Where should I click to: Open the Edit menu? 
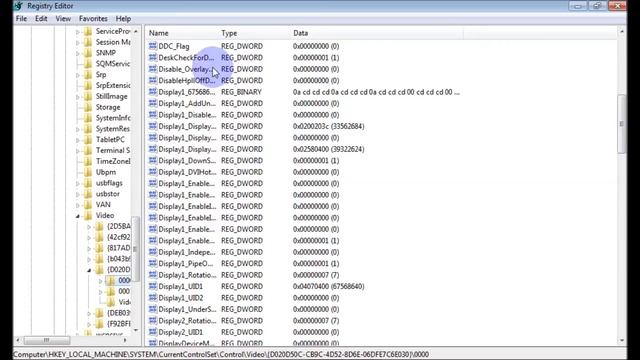tap(41, 19)
